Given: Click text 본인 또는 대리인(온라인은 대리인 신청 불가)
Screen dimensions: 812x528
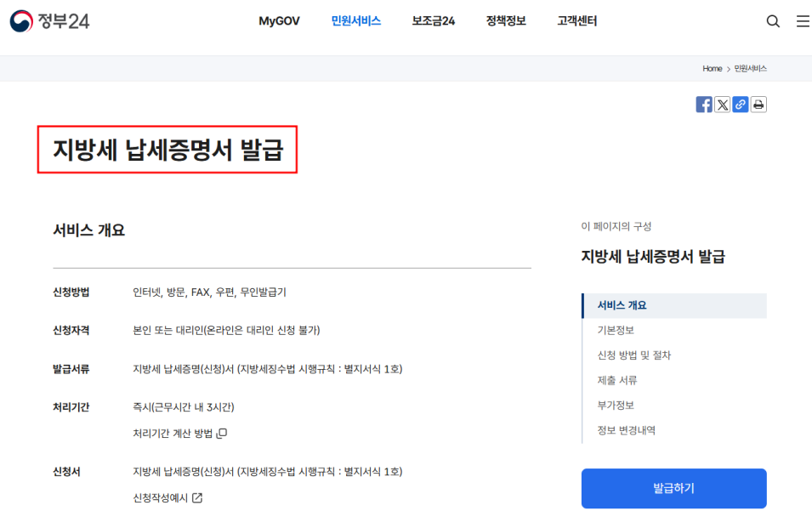Looking at the screenshot, I should [226, 330].
